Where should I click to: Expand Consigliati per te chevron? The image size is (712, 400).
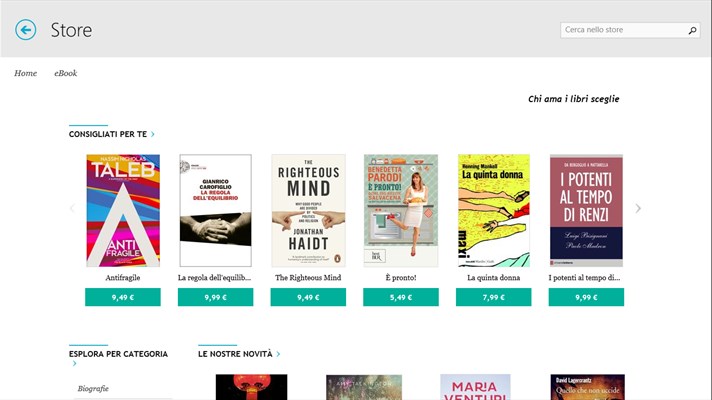click(153, 134)
